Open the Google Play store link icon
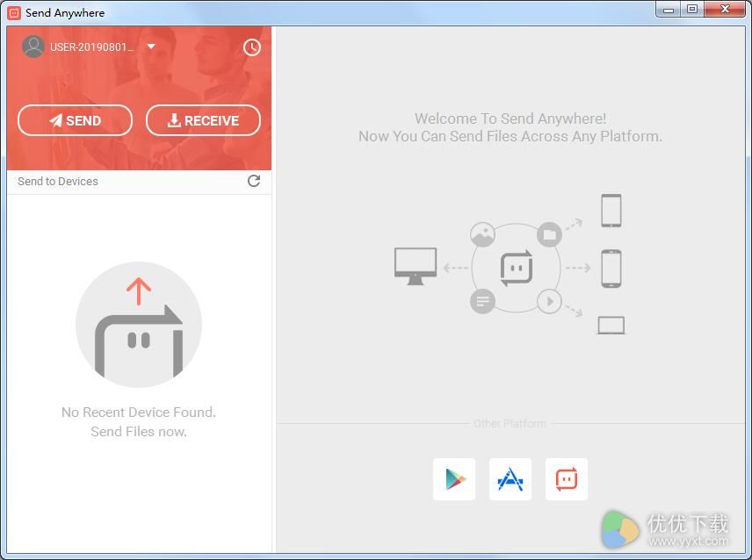 (x=454, y=479)
